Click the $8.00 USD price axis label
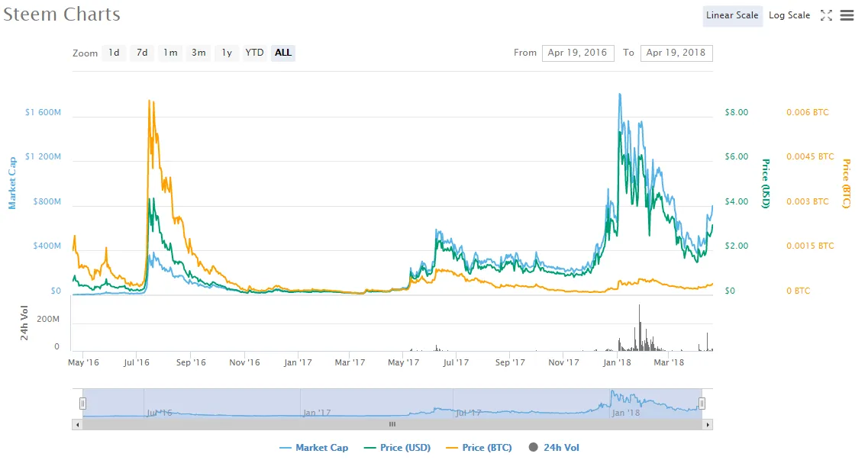Viewport: 868px width, 460px height. pyautogui.click(x=736, y=112)
